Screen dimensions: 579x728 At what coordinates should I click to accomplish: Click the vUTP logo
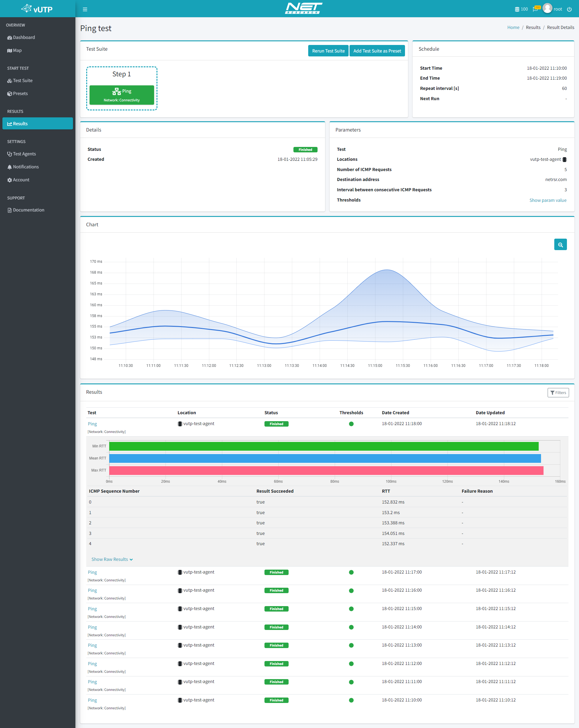[37, 9]
